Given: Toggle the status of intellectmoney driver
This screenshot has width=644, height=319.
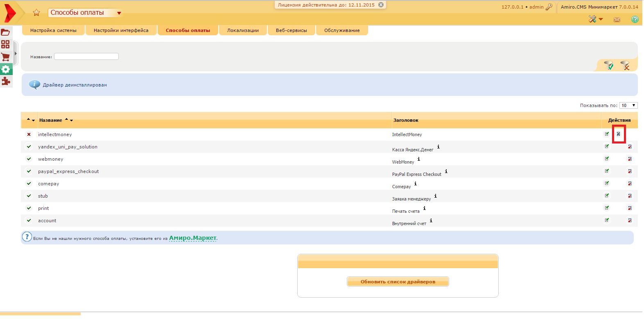Looking at the screenshot, I should (x=29, y=134).
